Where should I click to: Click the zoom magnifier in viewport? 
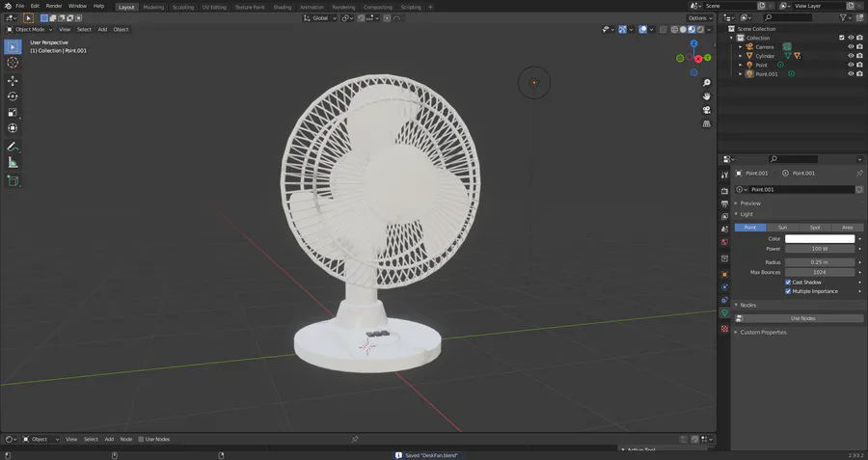(706, 83)
